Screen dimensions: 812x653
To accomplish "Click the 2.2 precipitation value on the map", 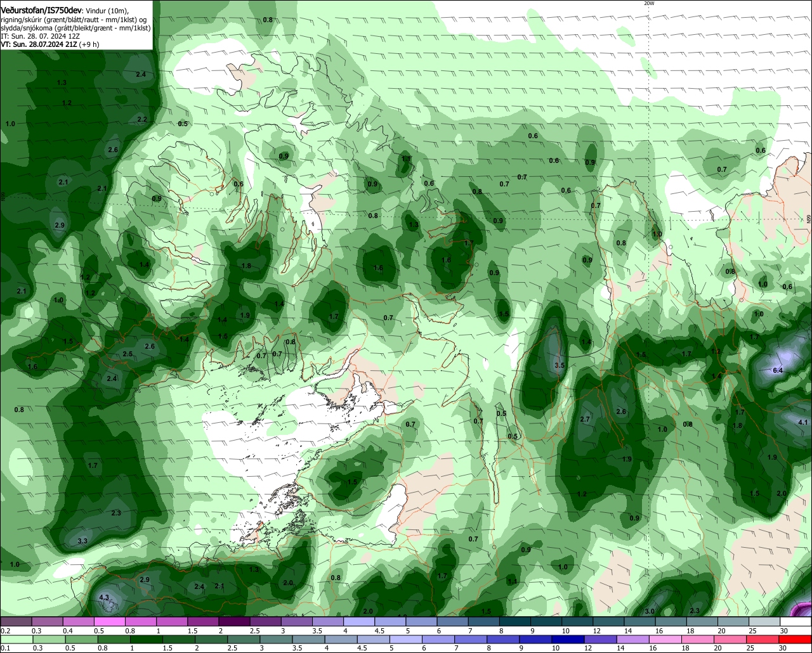I will [142, 119].
